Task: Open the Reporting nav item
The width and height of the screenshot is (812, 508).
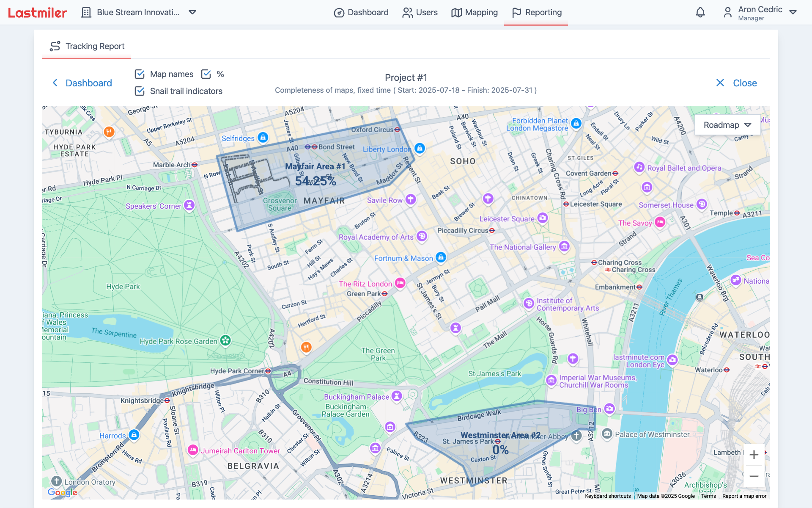Action: [x=537, y=12]
